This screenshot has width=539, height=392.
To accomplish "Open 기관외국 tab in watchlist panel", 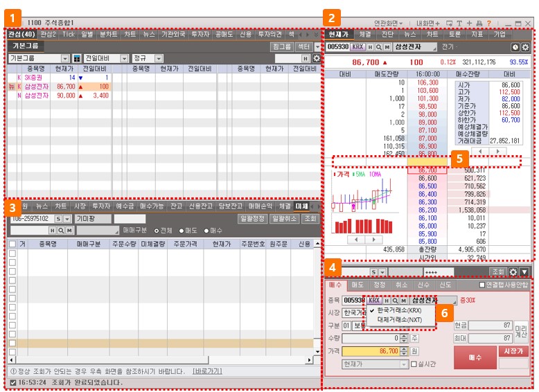I will [x=173, y=34].
